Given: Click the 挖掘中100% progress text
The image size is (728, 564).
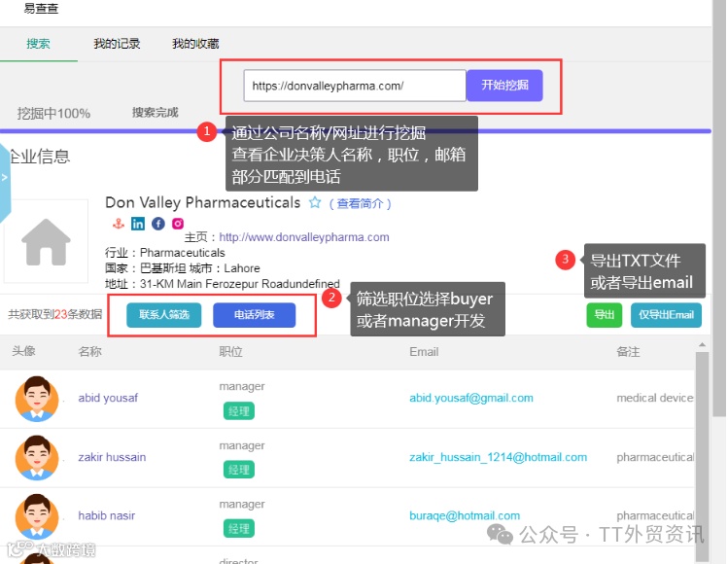Looking at the screenshot, I should point(53,114).
